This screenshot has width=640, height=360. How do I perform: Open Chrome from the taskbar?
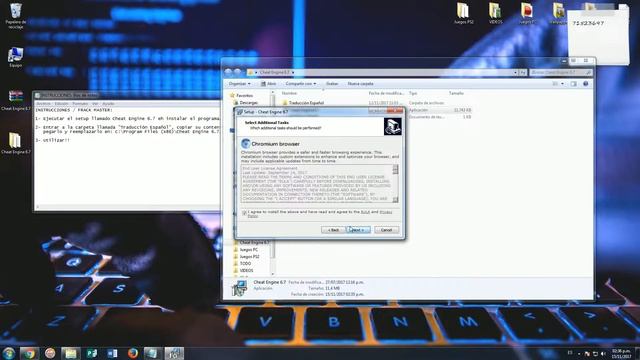pos(29,353)
